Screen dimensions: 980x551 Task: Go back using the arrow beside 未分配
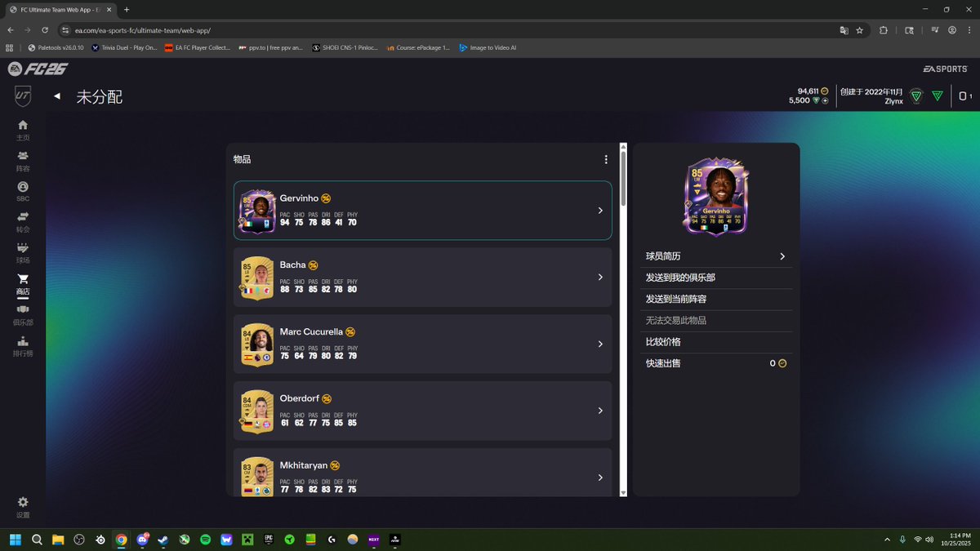(x=57, y=96)
